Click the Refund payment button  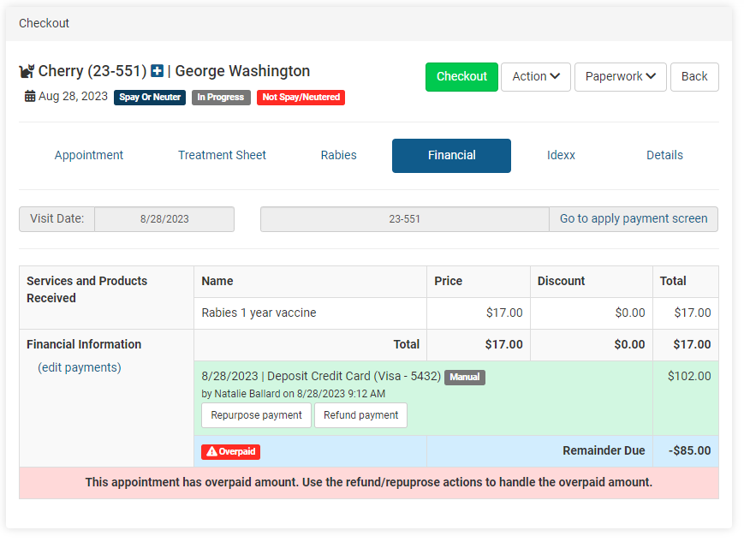point(360,415)
